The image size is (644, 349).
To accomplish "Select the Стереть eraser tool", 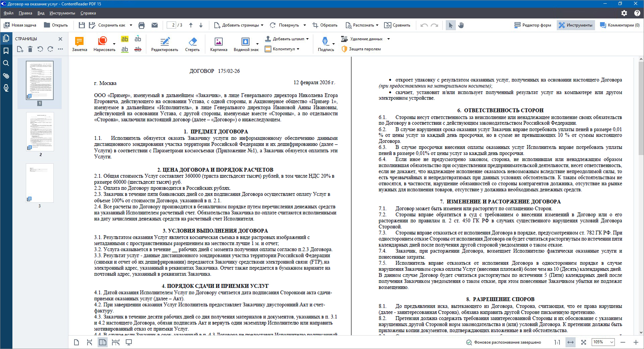I will pyautogui.click(x=192, y=44).
